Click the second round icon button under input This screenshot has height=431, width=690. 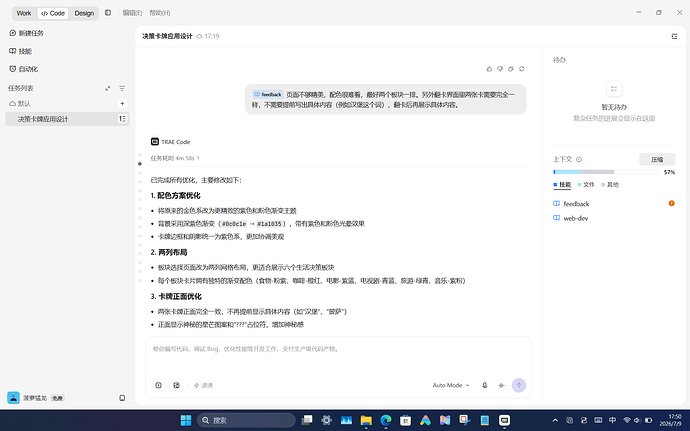click(x=176, y=385)
